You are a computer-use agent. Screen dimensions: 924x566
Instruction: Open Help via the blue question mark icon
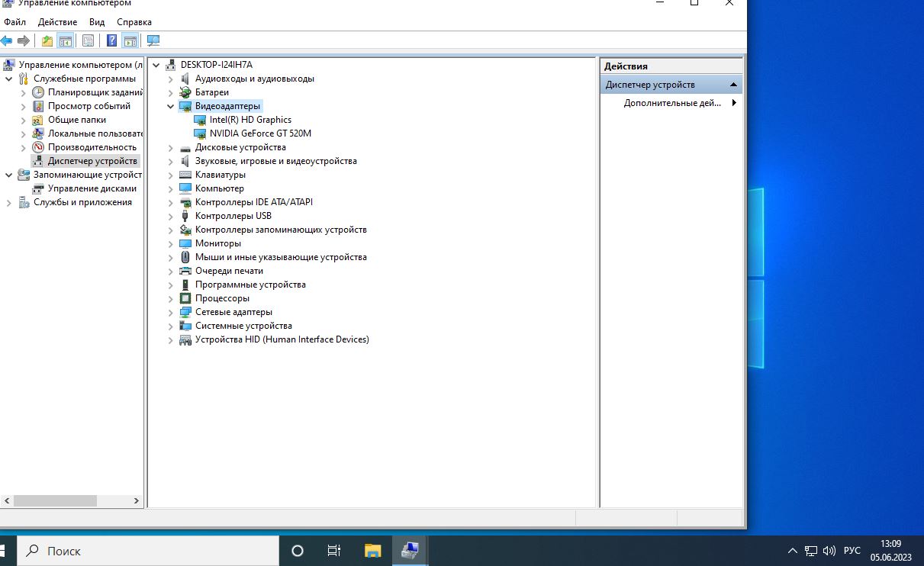point(112,40)
